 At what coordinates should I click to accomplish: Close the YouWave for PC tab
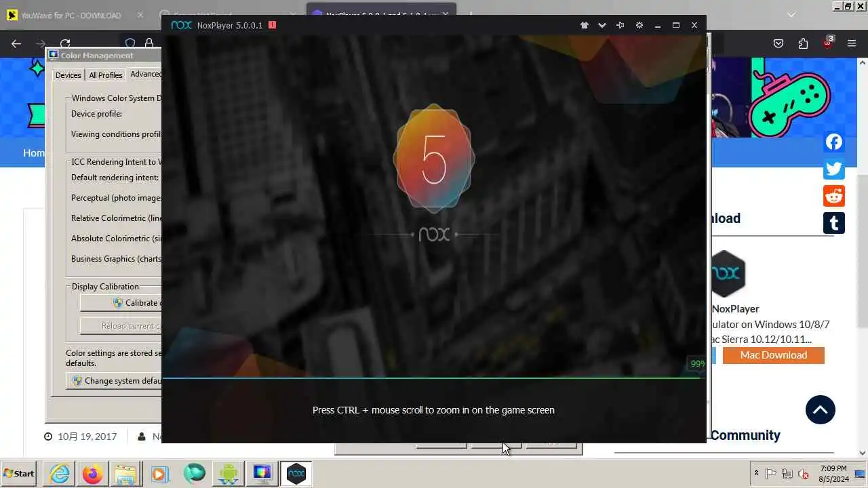140,15
